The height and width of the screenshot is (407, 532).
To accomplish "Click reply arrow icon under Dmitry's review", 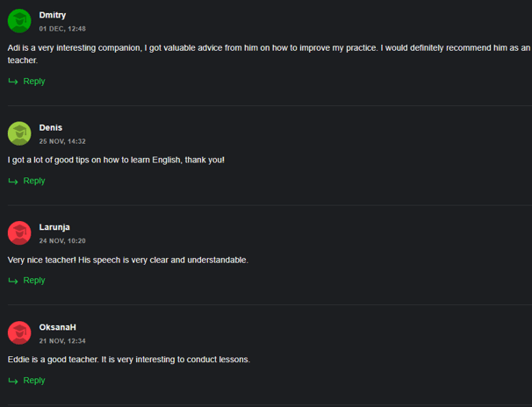I will click(13, 82).
